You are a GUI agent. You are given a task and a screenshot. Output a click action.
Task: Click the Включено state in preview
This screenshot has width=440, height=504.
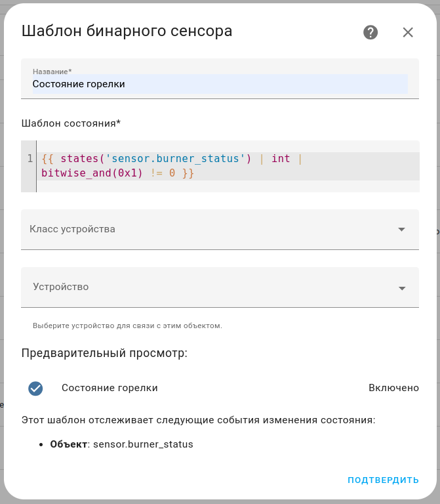393,388
